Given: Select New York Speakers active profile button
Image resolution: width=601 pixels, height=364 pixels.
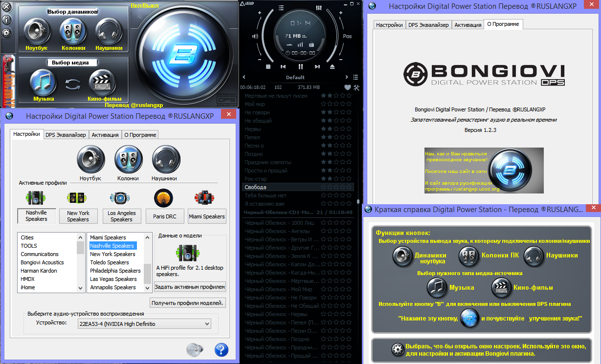Looking at the screenshot, I should (78, 216).
